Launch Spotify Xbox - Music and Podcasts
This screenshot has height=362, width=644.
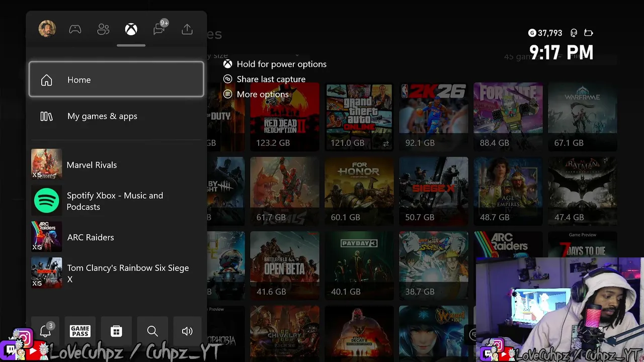pos(116,201)
